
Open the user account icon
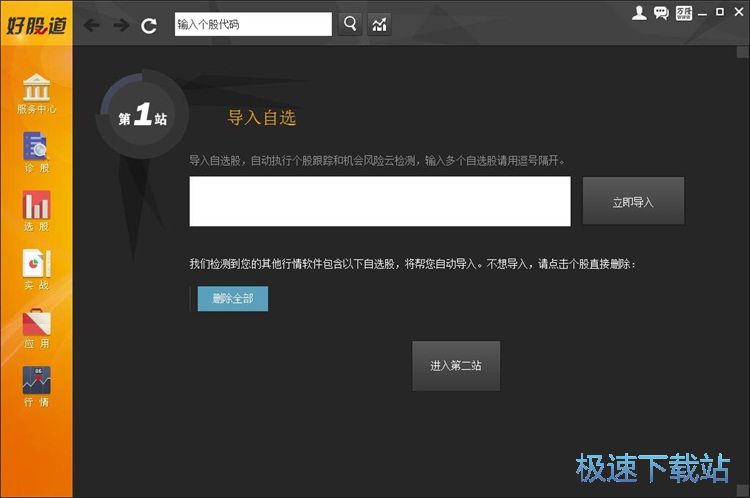639,13
